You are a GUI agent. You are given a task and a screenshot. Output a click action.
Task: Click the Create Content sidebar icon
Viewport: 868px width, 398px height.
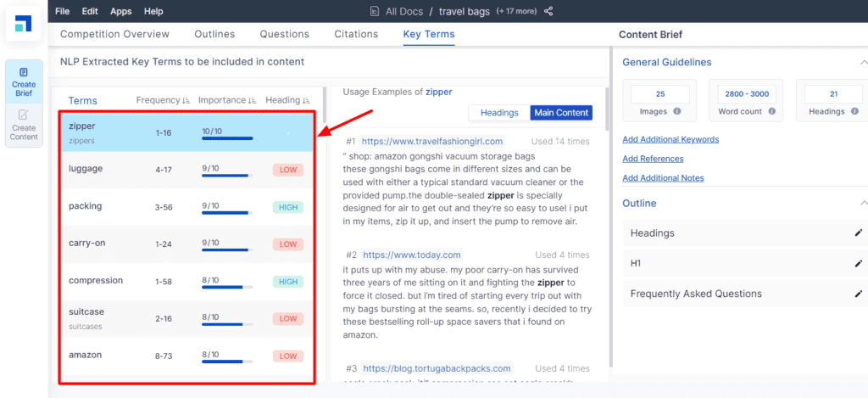pos(24,125)
